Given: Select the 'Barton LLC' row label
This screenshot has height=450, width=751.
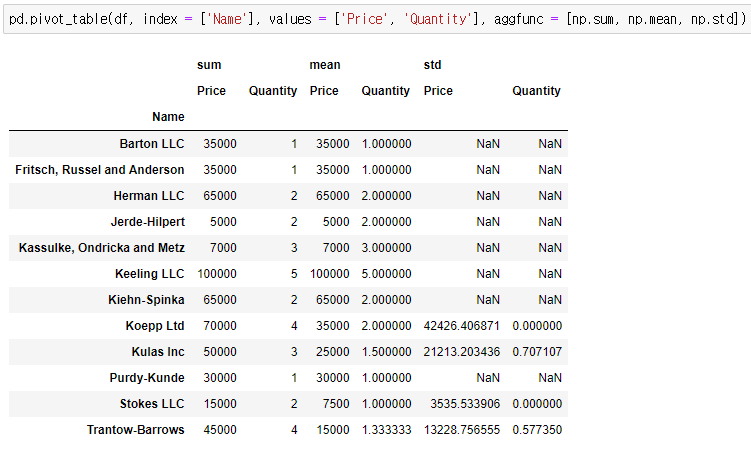Looking at the screenshot, I should 152,144.
